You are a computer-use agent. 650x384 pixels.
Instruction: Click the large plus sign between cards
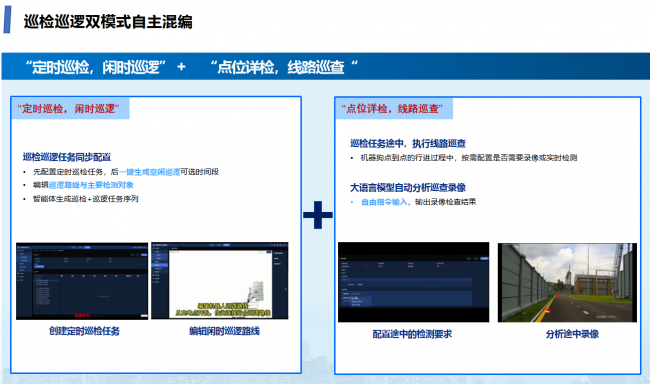coord(318,215)
